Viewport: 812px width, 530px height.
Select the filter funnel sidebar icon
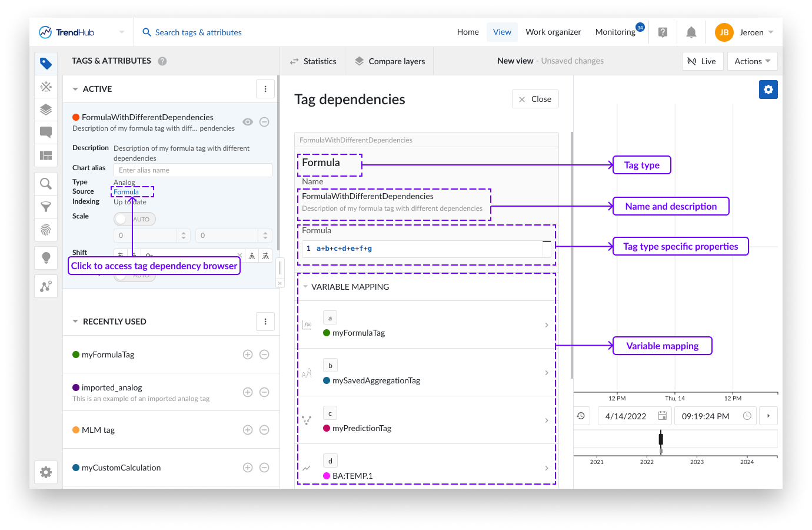[x=46, y=207]
